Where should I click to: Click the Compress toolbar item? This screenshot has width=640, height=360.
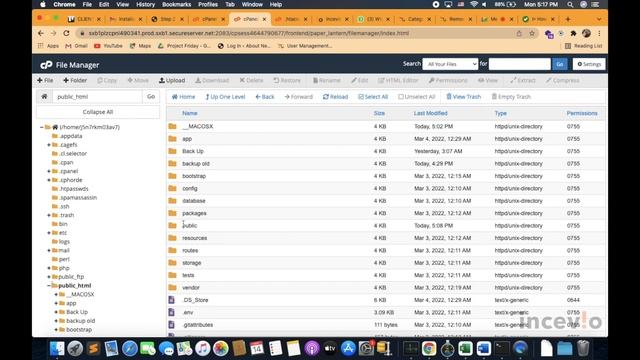[x=562, y=80]
